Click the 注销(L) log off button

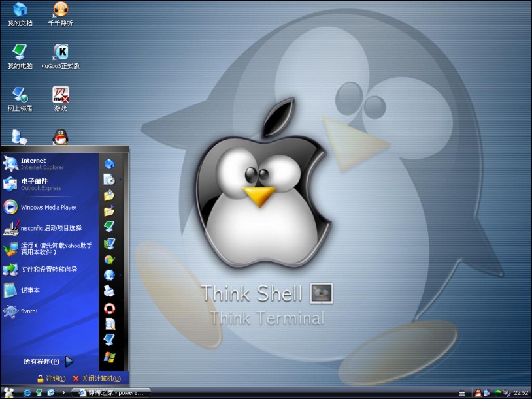pyautogui.click(x=51, y=379)
